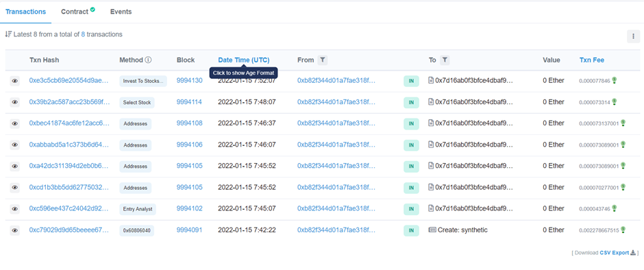
Task: Click the IN badge in Entry Analyst row
Action: coord(411,209)
